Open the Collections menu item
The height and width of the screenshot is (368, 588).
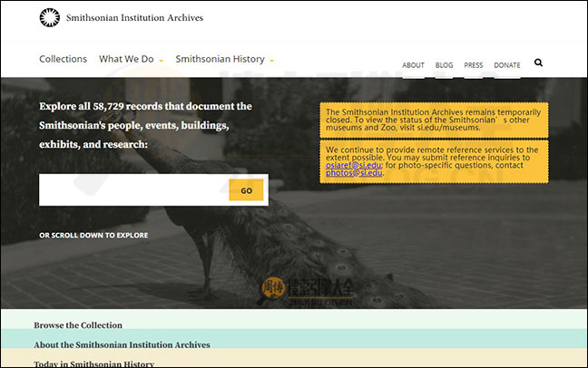point(63,59)
